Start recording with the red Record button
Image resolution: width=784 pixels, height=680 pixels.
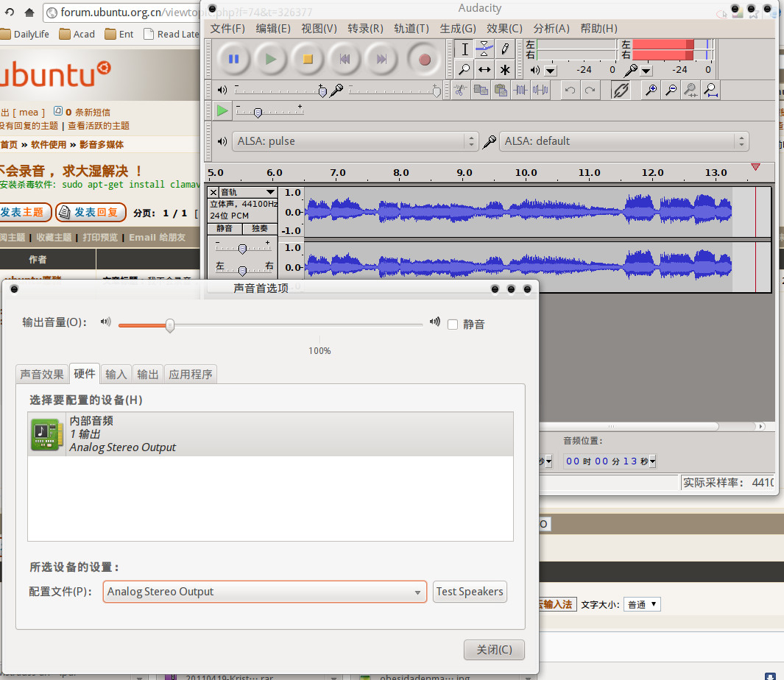(x=425, y=60)
